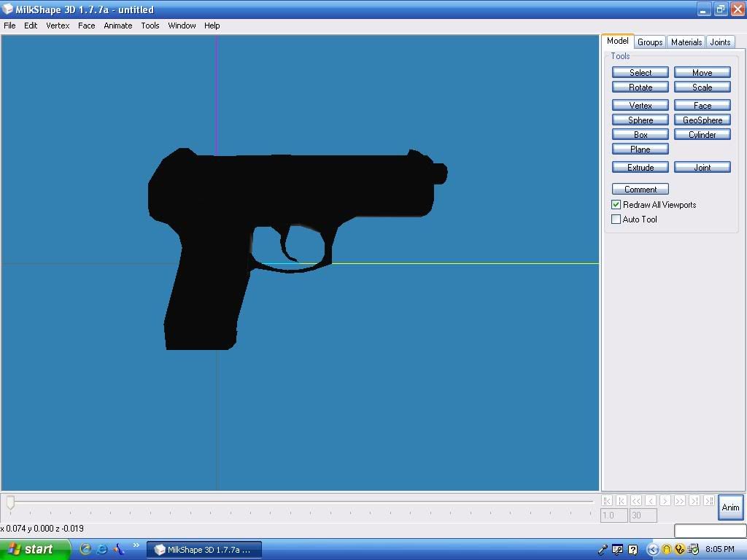Image resolution: width=747 pixels, height=560 pixels.
Task: Open the Animate menu
Action: pos(117,26)
